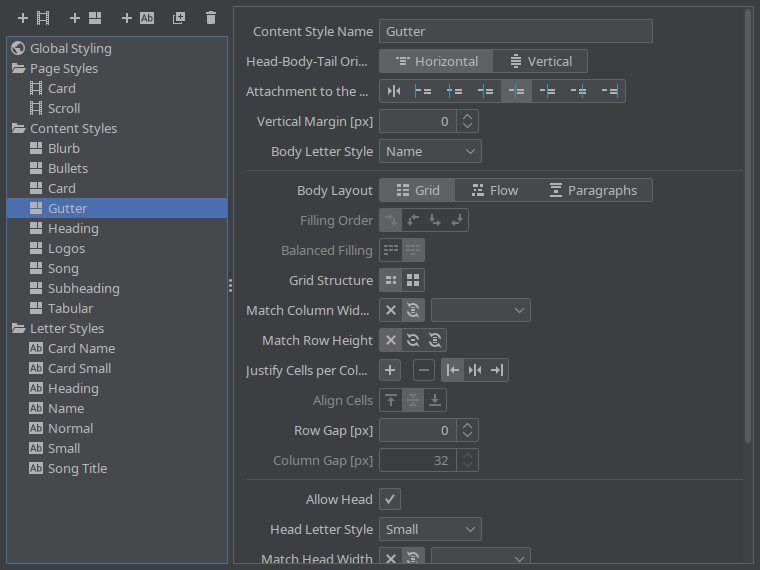The width and height of the screenshot is (760, 570).
Task: Select the Song Title letter style
Action: tap(77, 469)
